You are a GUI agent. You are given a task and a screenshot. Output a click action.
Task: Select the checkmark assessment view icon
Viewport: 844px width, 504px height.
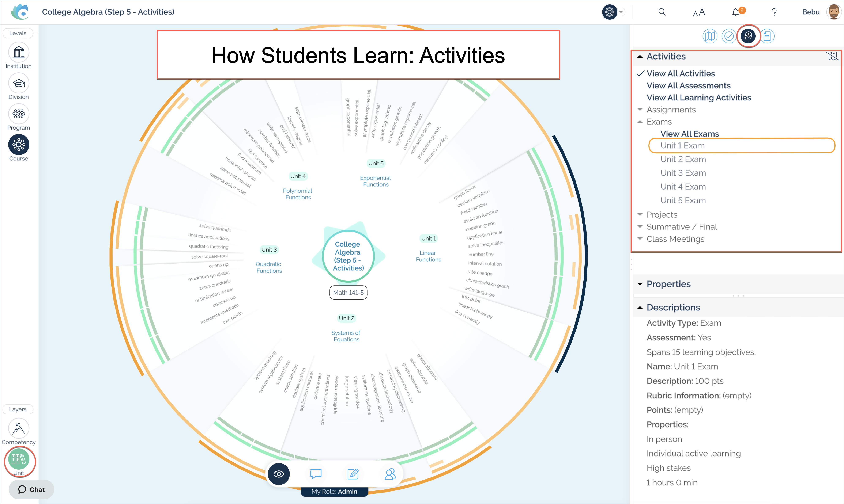click(x=729, y=36)
